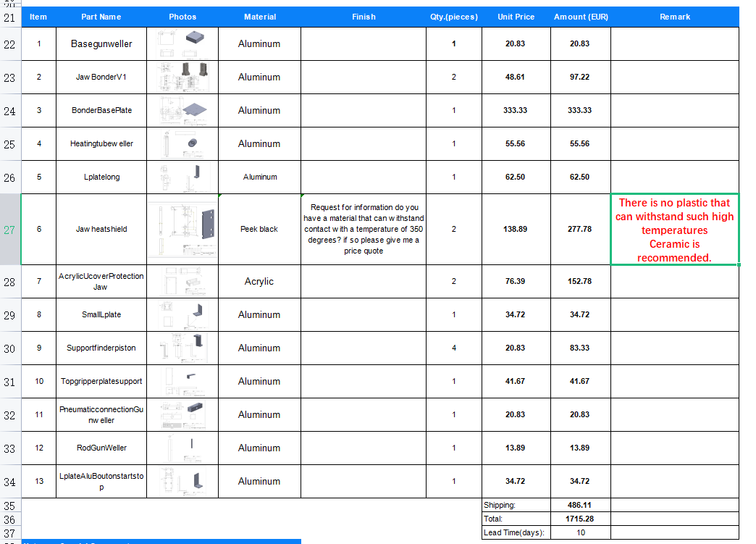The image size is (756, 544).
Task: Select the lead time value 10
Action: point(581,532)
